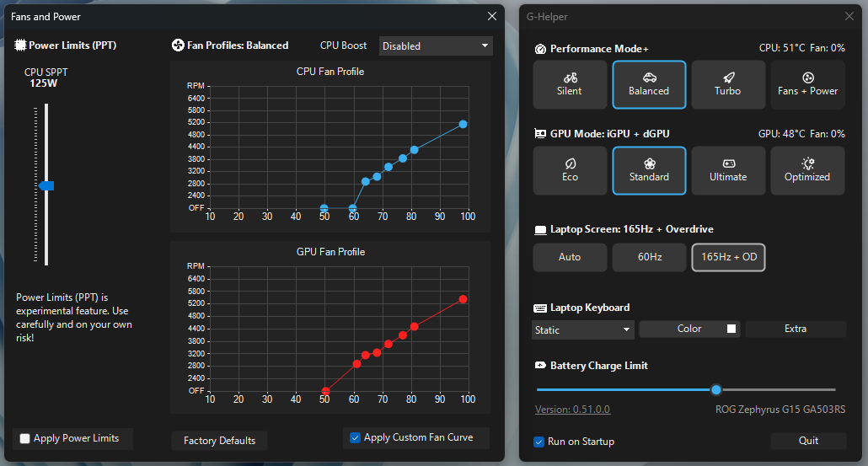This screenshot has height=466, width=868.
Task: Click the GPU: 48°C Fan: 0% readout
Action: (801, 134)
